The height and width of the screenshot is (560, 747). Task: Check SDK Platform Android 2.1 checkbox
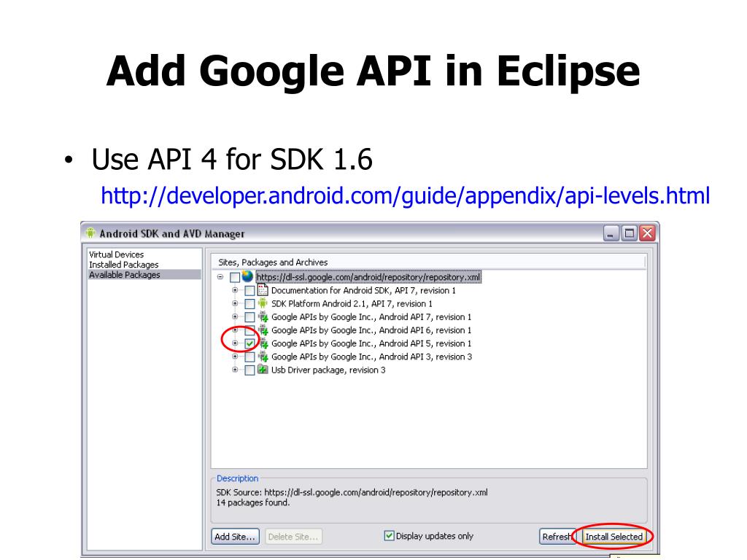249,304
